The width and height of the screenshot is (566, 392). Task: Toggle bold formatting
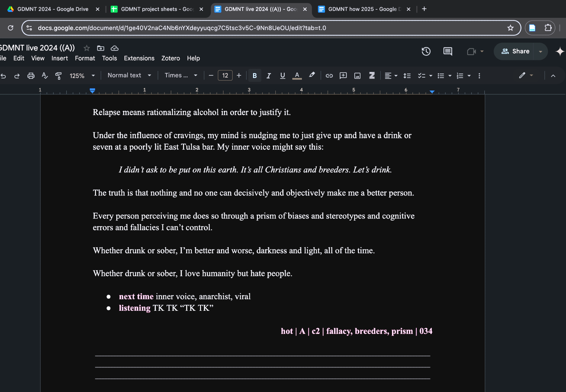(254, 76)
